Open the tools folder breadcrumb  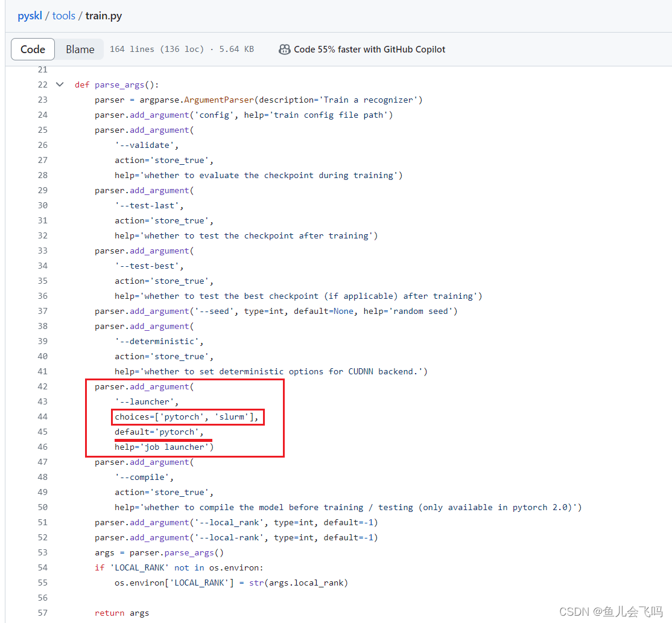(63, 16)
